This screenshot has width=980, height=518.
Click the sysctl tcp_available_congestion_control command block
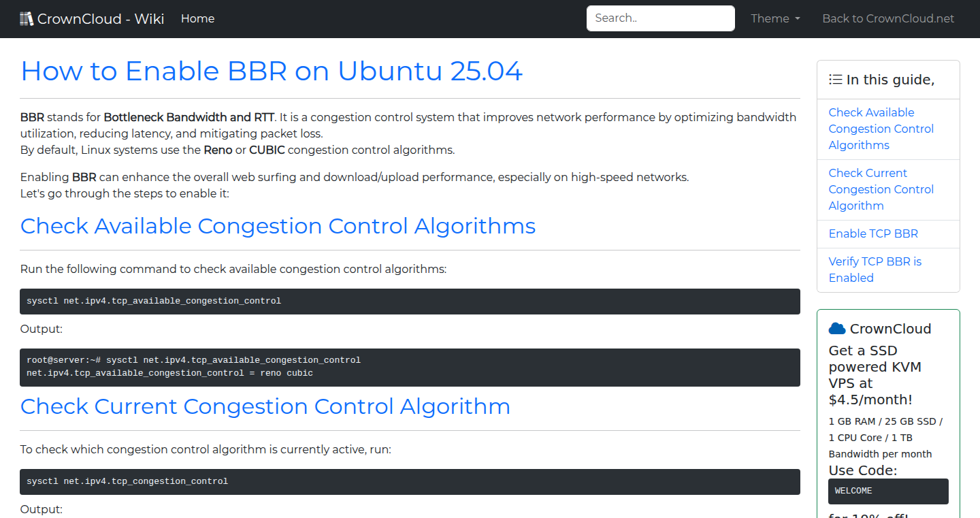[x=410, y=301]
